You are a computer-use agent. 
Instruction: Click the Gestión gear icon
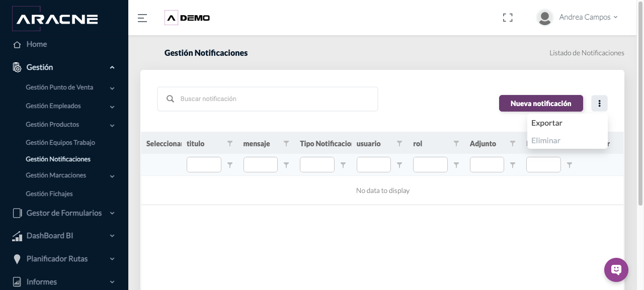(x=17, y=67)
